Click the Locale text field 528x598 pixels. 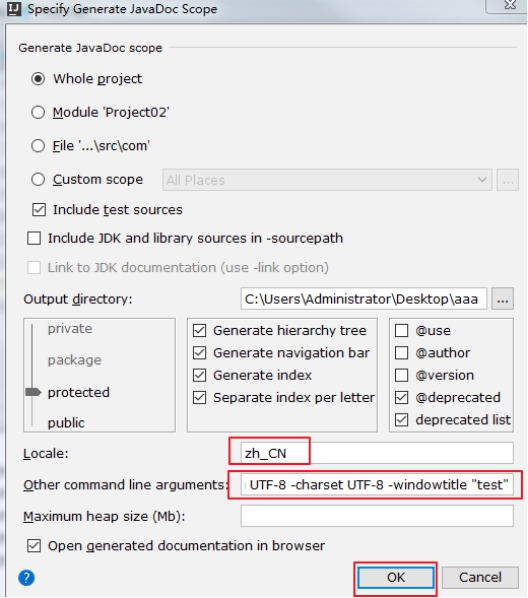(377, 453)
